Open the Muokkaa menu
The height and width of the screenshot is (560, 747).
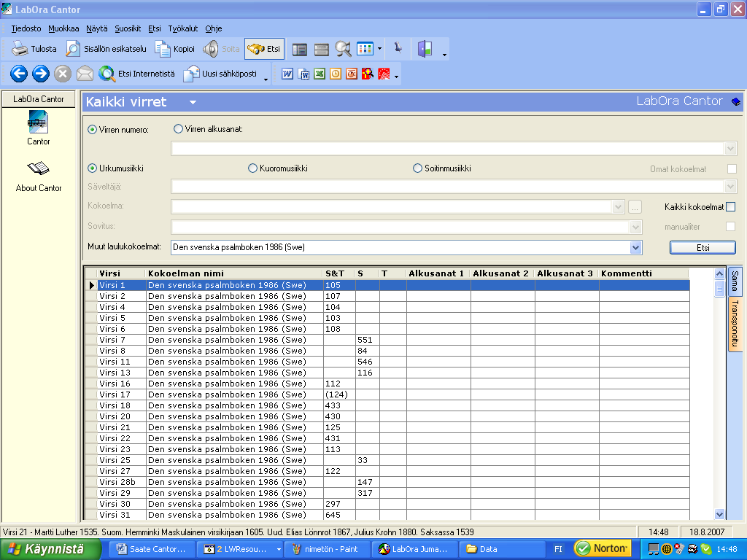tap(63, 28)
